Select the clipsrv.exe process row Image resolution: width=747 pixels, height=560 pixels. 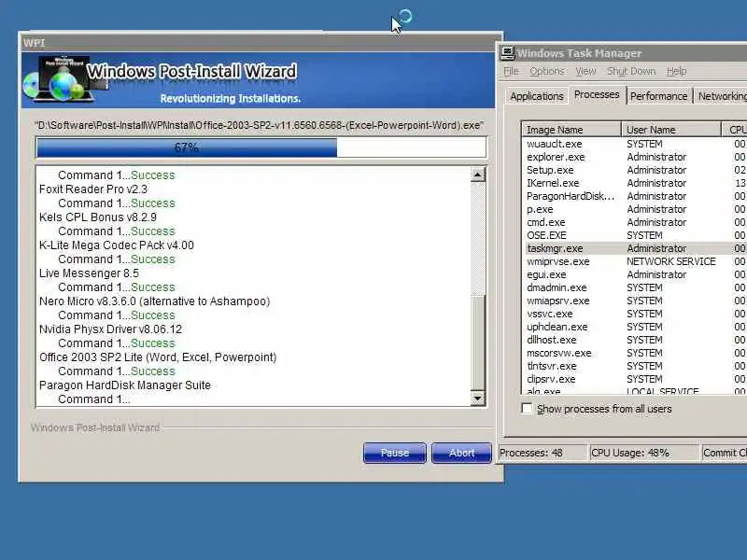click(x=634, y=380)
